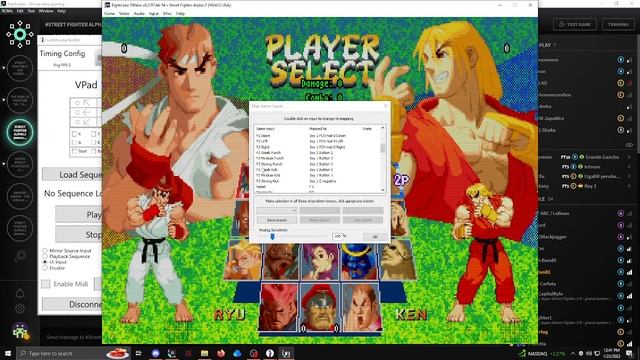Select Mirror Source Input radio button

[x=45, y=250]
